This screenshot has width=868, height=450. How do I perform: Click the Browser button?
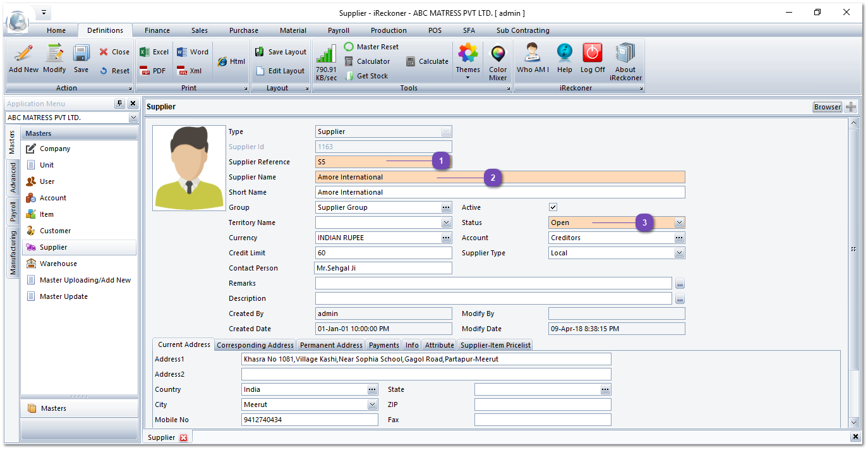(827, 107)
